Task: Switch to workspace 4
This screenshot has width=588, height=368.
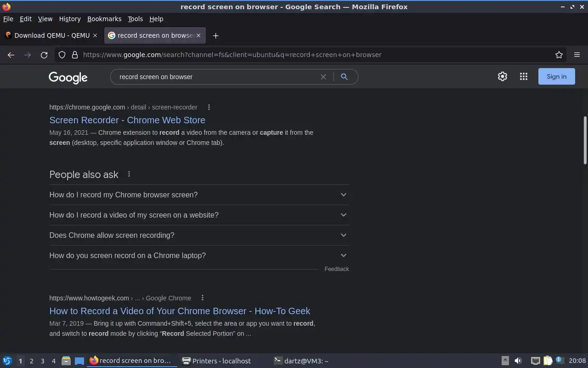Action: (x=54, y=361)
